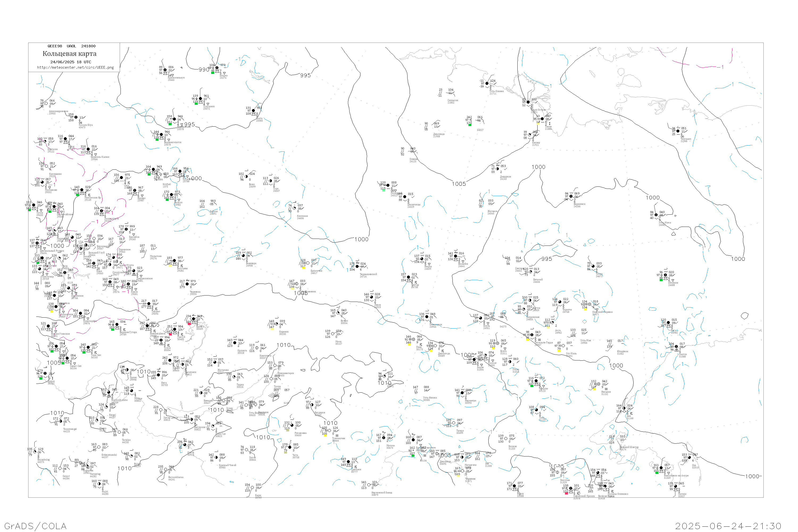This screenshot has width=798, height=532.
Task: Click the 990 isobar label near Игарка
Action: click(x=204, y=69)
